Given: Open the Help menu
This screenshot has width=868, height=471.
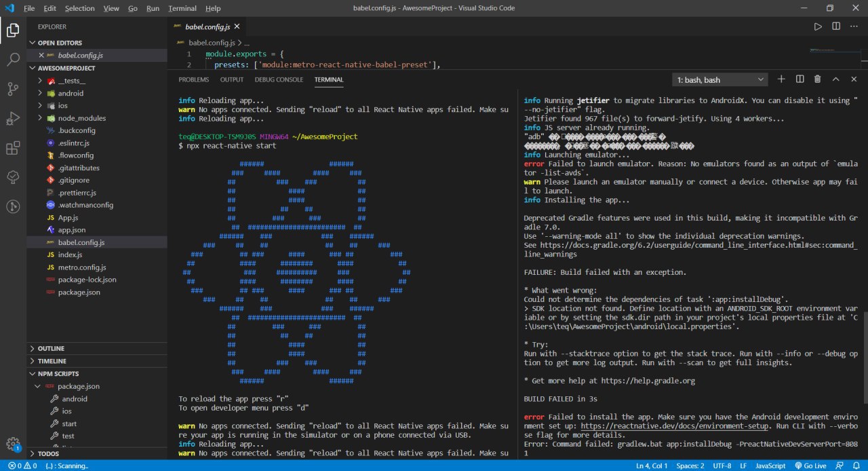Looking at the screenshot, I should [x=213, y=8].
